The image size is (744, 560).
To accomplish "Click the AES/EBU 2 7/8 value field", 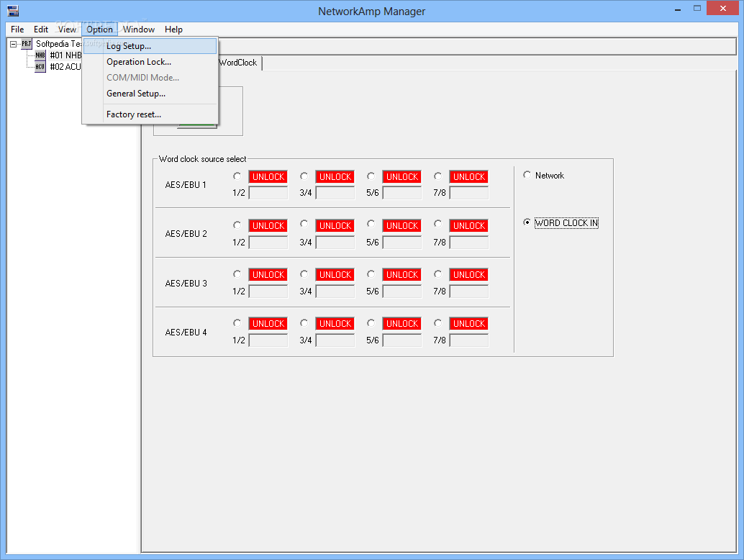I will click(469, 243).
